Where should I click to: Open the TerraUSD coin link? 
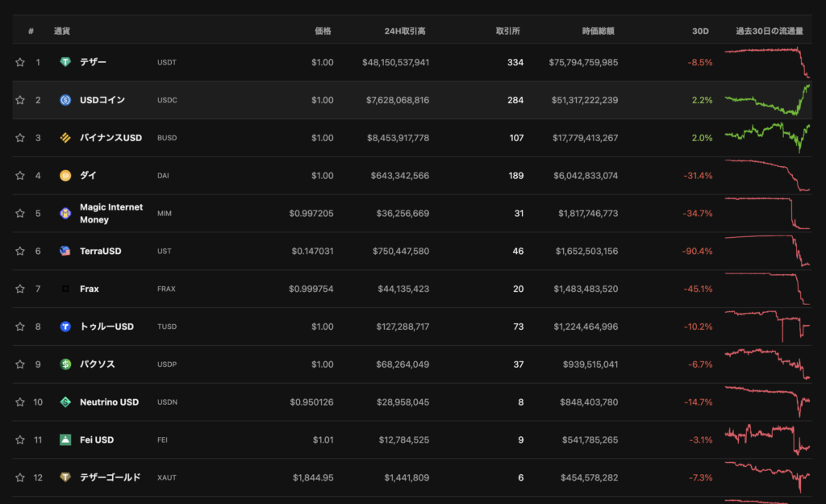pyautogui.click(x=101, y=252)
